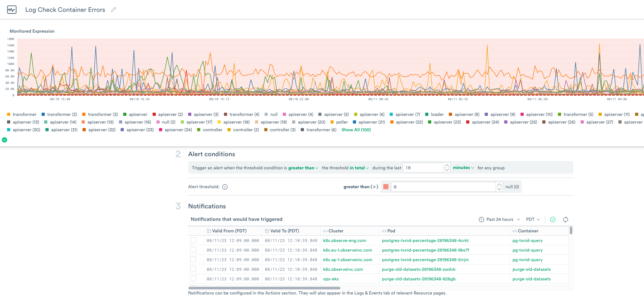Sort by Valid From (PDT) column header
Screen dimensions: 644x298
tap(229, 231)
